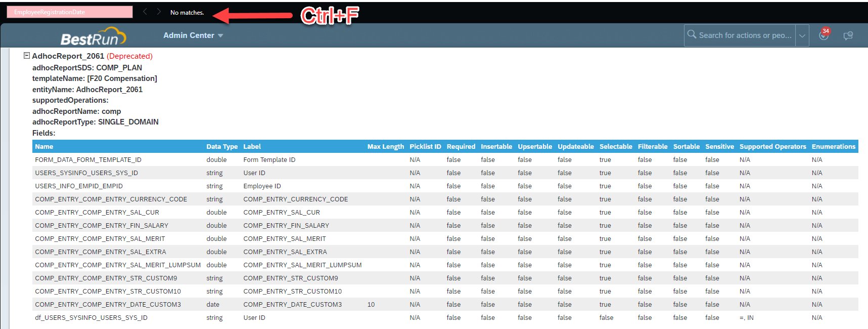The width and height of the screenshot is (868, 329).
Task: Click the (Deprecated) red label
Action: point(129,56)
